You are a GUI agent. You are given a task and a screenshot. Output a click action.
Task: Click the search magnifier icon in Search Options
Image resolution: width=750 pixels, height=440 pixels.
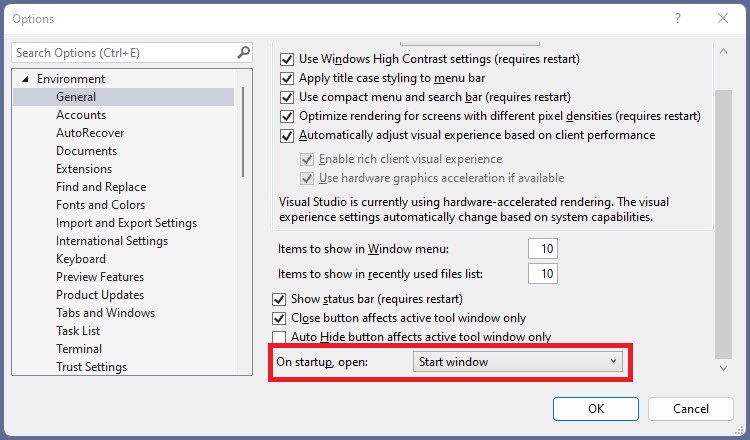pos(243,52)
